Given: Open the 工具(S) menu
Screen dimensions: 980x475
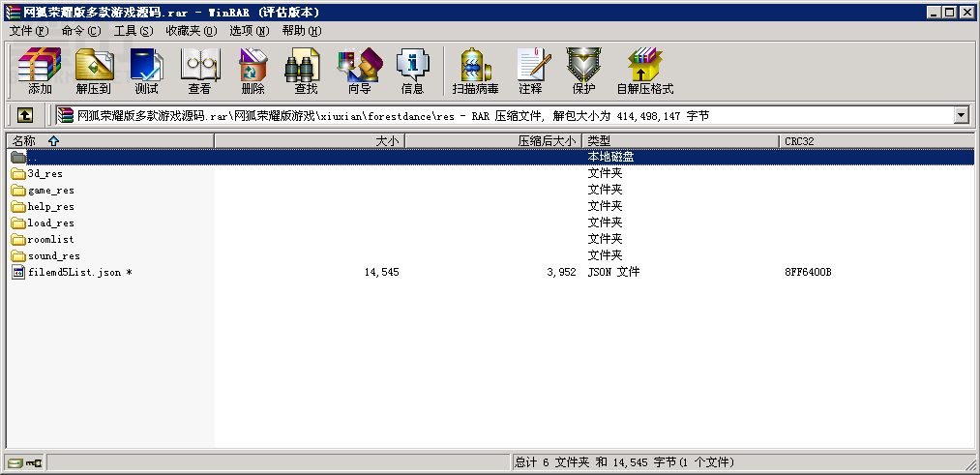Looking at the screenshot, I should [134, 31].
